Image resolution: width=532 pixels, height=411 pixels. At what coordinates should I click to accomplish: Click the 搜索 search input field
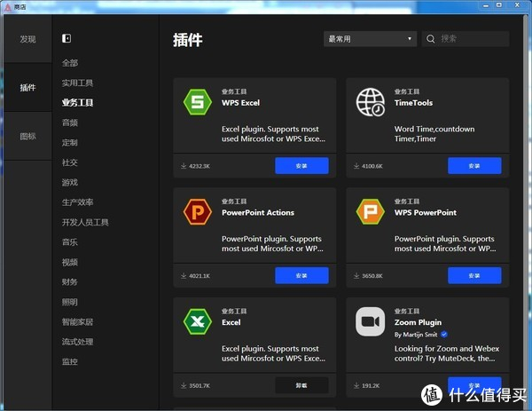tap(465, 39)
